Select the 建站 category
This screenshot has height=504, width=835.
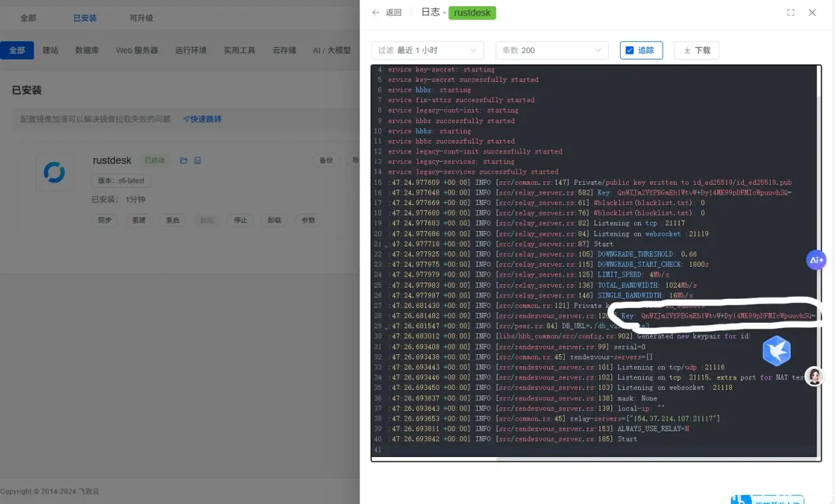[50, 50]
